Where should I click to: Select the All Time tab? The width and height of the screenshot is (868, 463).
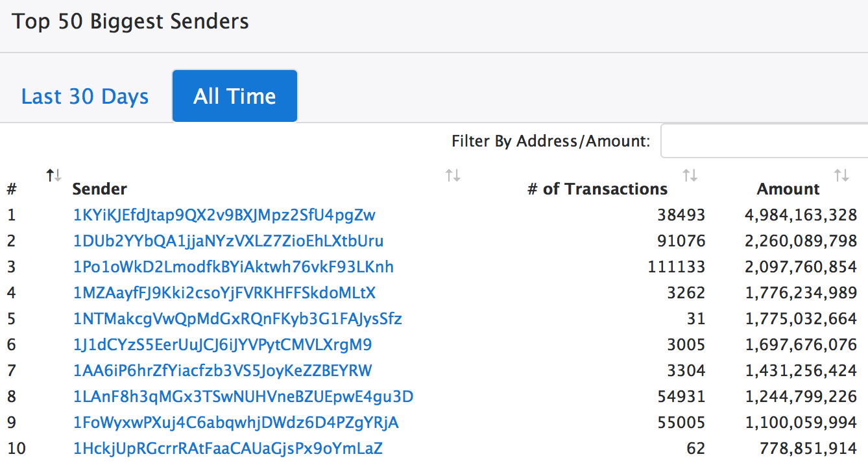[235, 97]
